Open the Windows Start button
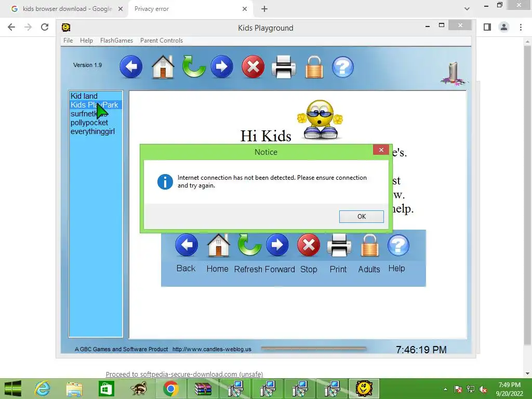 (12, 389)
